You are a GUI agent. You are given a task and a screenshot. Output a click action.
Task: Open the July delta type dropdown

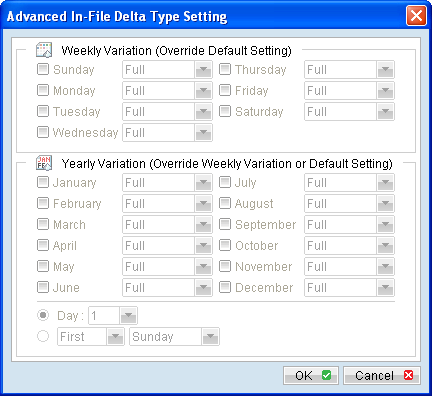(x=349, y=183)
